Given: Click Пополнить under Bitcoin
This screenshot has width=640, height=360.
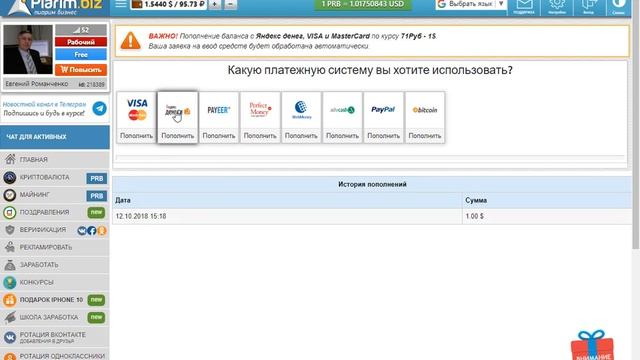Looking at the screenshot, I should [x=424, y=136].
